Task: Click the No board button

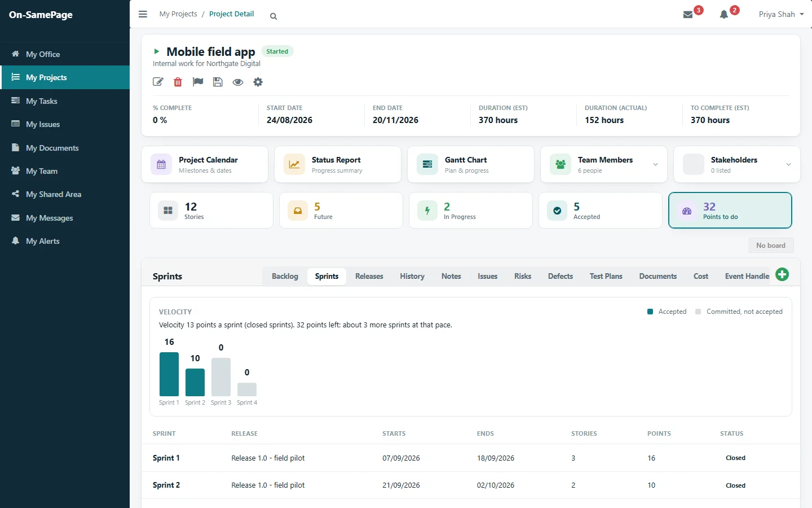Action: [771, 246]
